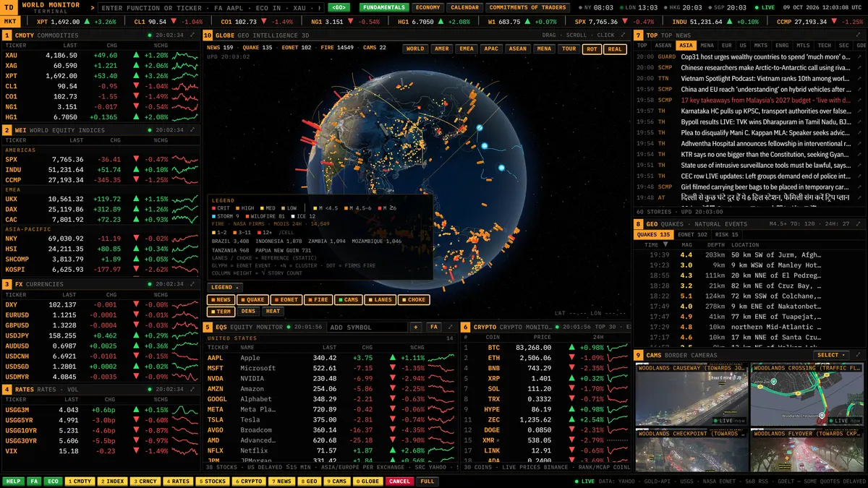Image resolution: width=868 pixels, height=488 pixels.
Task: Click the TD terminal logo
Action: coord(9,7)
